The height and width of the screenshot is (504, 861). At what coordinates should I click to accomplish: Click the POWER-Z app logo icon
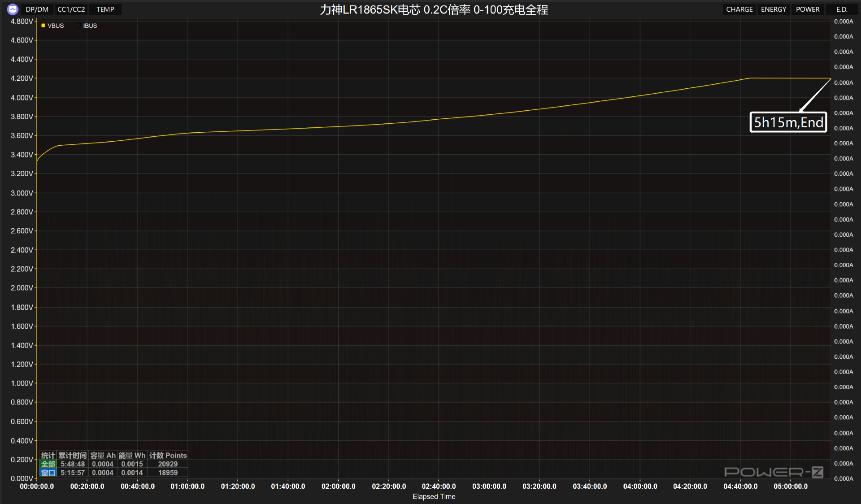(13, 9)
